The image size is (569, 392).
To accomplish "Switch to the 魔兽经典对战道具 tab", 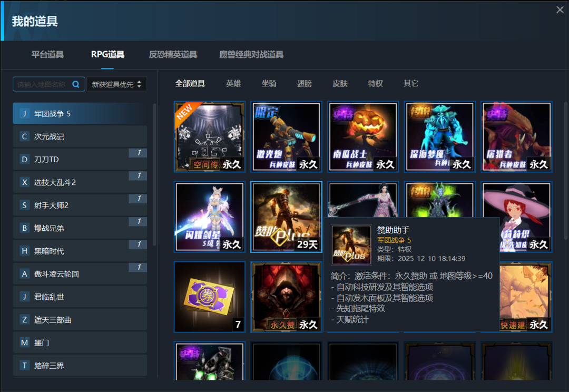I will 250,54.
